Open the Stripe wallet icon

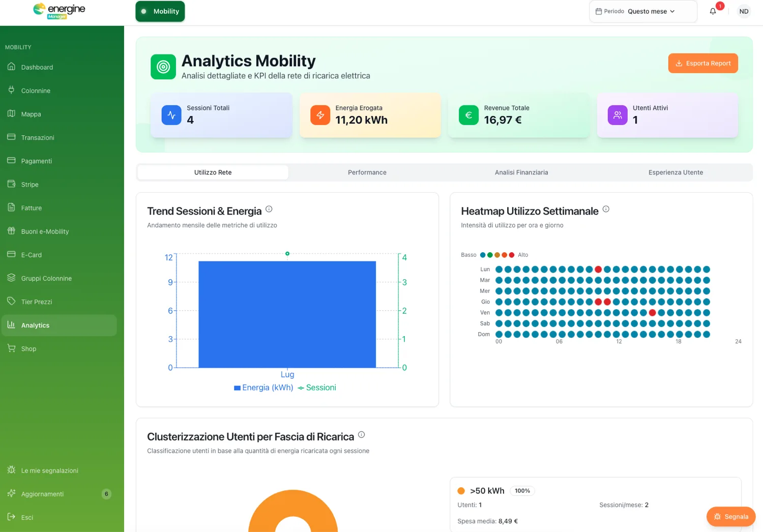pyautogui.click(x=11, y=184)
